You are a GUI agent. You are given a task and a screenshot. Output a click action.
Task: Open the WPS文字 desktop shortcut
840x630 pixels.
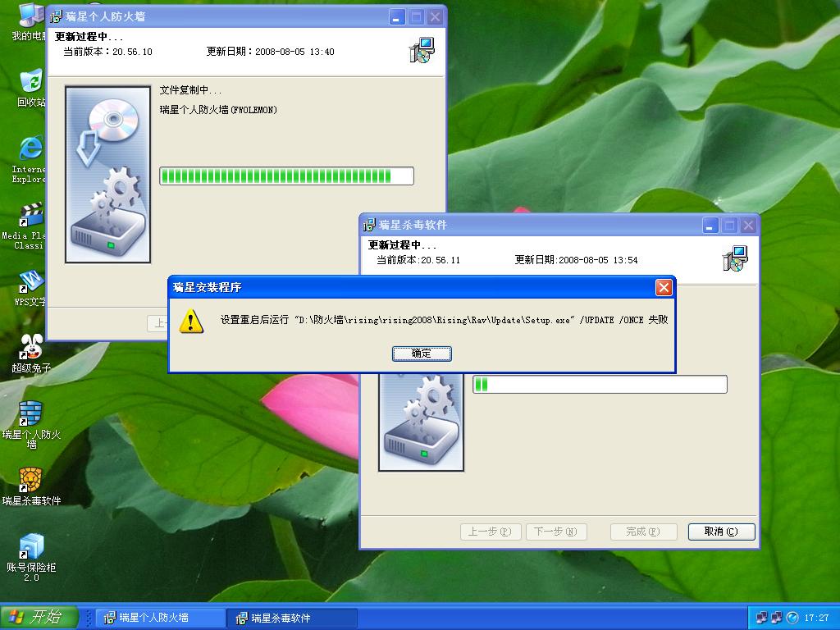[x=30, y=288]
